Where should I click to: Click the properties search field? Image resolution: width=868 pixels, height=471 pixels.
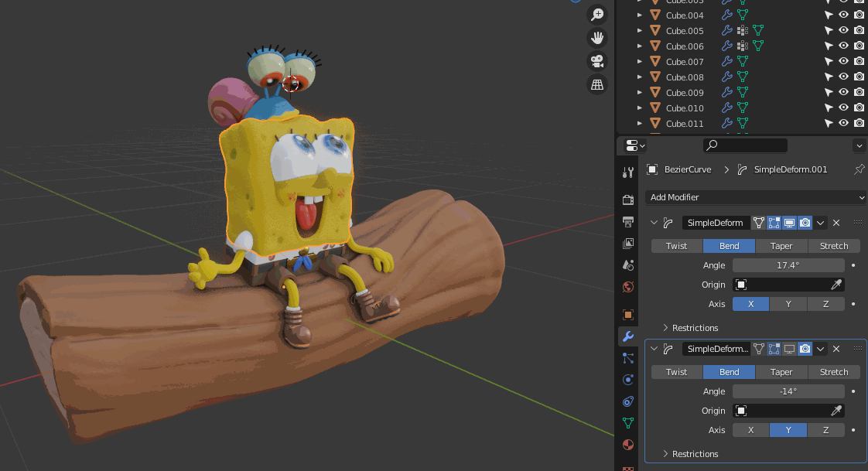[x=745, y=145]
